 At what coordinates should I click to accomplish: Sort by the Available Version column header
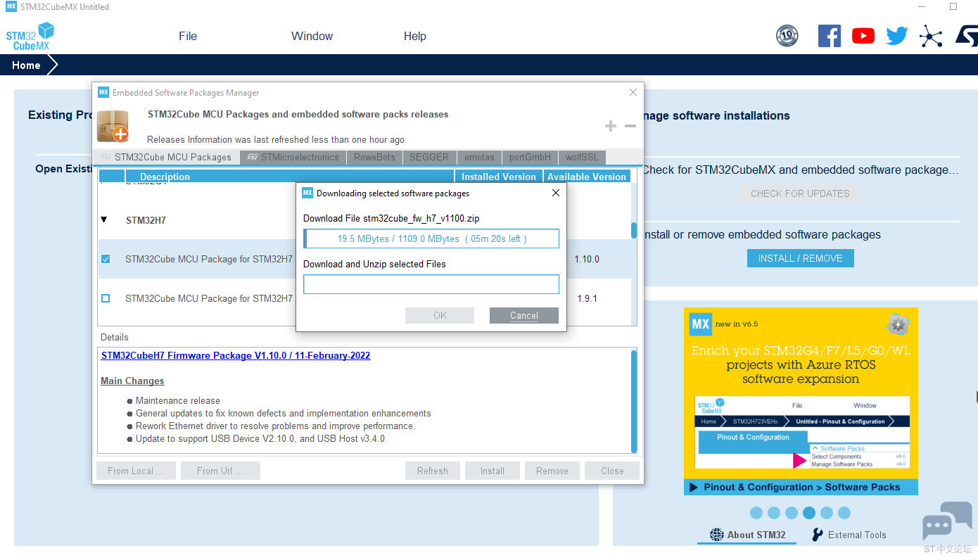(587, 177)
